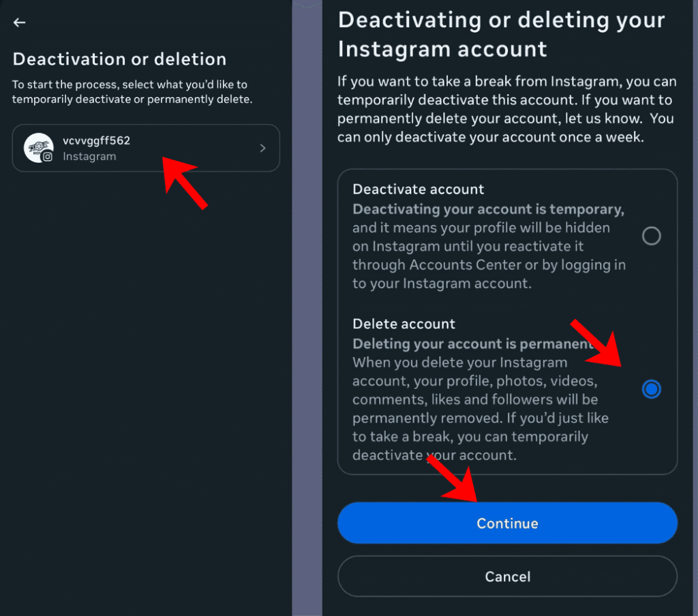Screen dimensions: 698x616
Task: Click the "Deactivate account" option title
Action: click(x=419, y=189)
